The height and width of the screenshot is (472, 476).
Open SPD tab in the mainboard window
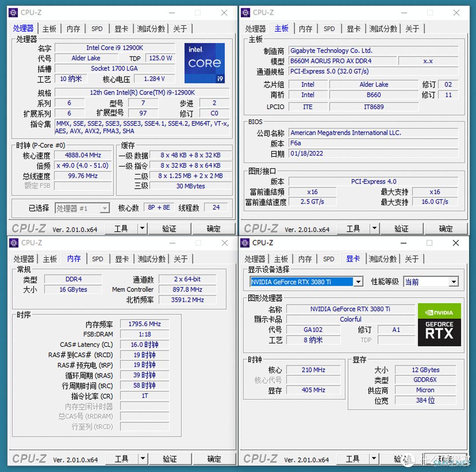coord(329,29)
